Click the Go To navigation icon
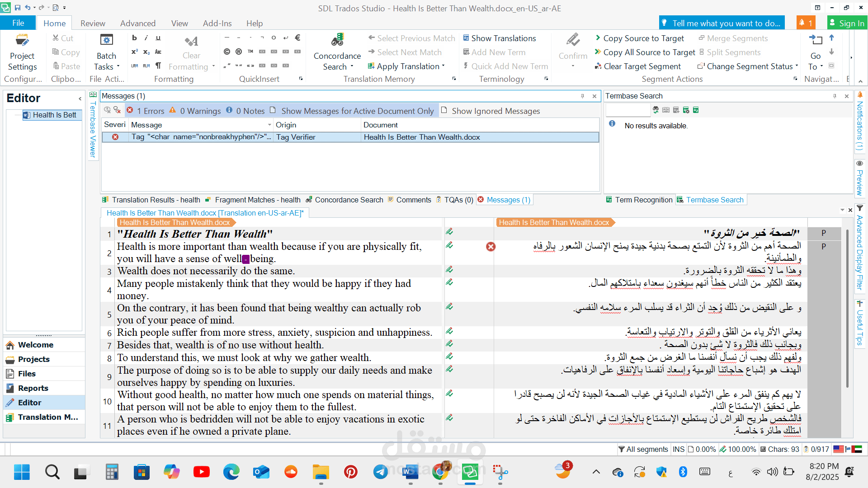The width and height of the screenshot is (868, 488). pyautogui.click(x=816, y=40)
